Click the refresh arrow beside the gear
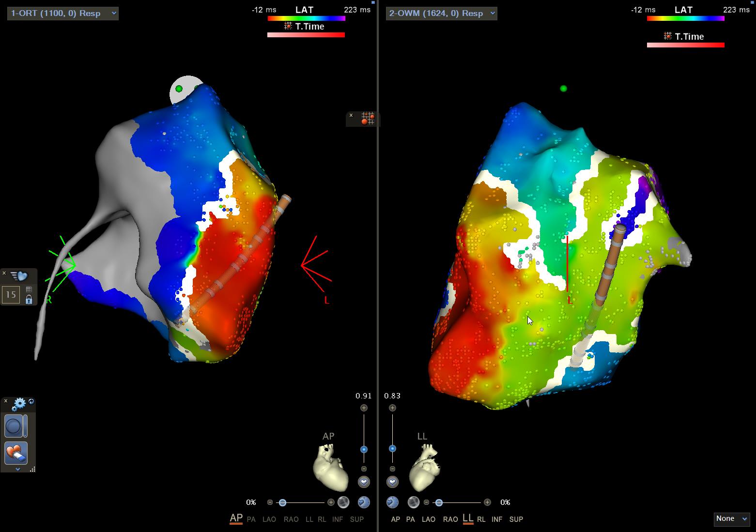This screenshot has width=756, height=532. pos(31,402)
